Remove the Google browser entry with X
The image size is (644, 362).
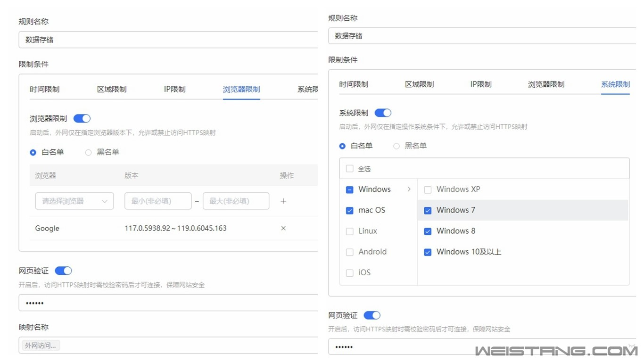pos(283,228)
